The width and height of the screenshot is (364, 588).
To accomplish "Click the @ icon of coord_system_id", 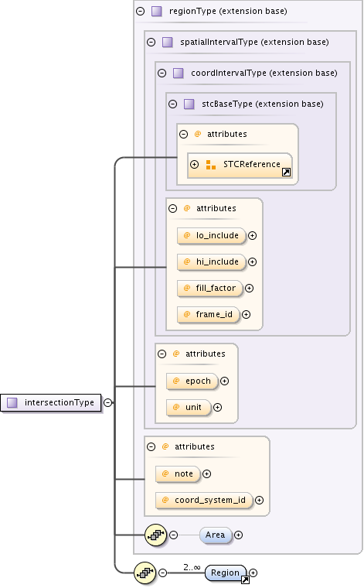I will 165,501.
